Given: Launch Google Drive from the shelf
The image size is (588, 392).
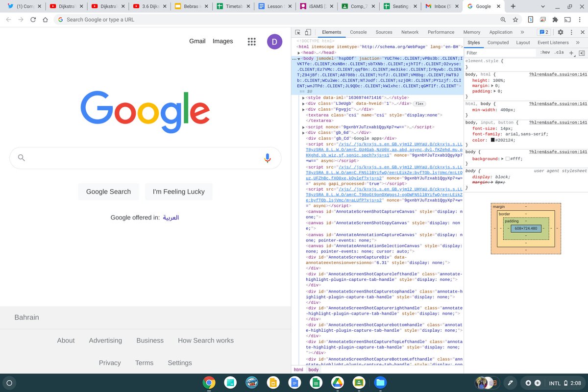Looking at the screenshot, I should (x=337, y=383).
